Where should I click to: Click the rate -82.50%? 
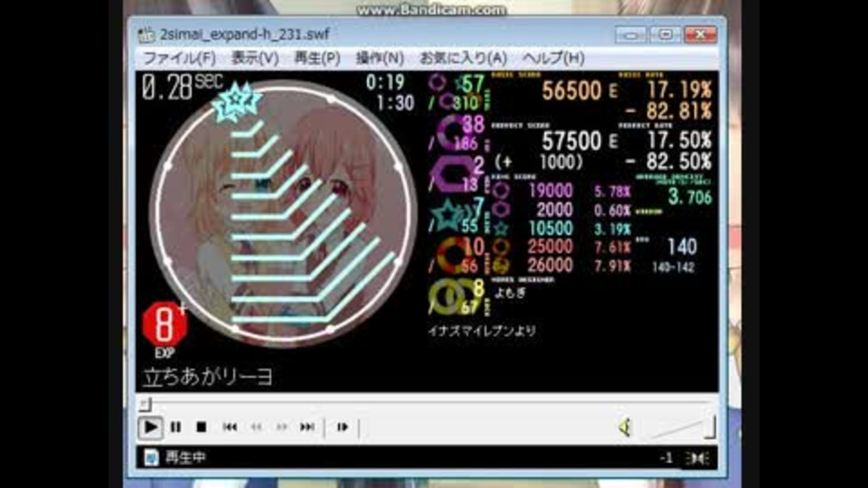[669, 162]
